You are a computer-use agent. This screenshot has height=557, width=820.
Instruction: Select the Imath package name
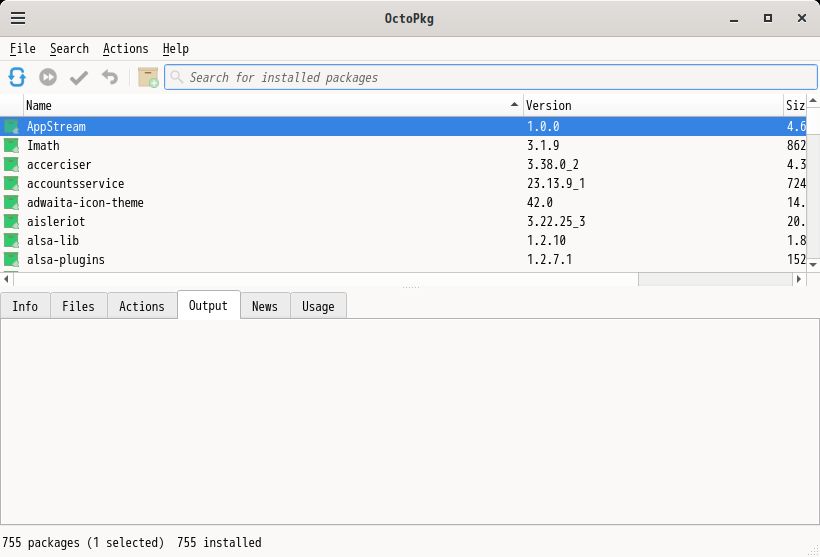click(43, 145)
